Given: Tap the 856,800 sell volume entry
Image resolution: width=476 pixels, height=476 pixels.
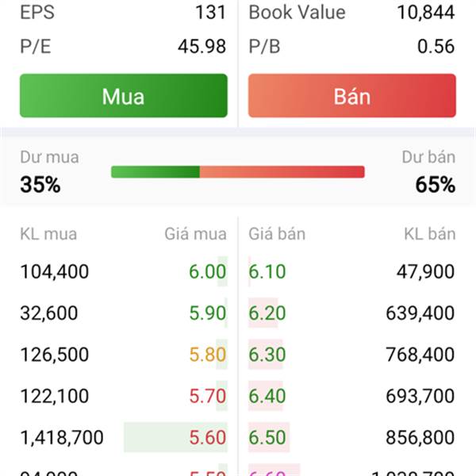Looking at the screenshot, I should 420,437.
